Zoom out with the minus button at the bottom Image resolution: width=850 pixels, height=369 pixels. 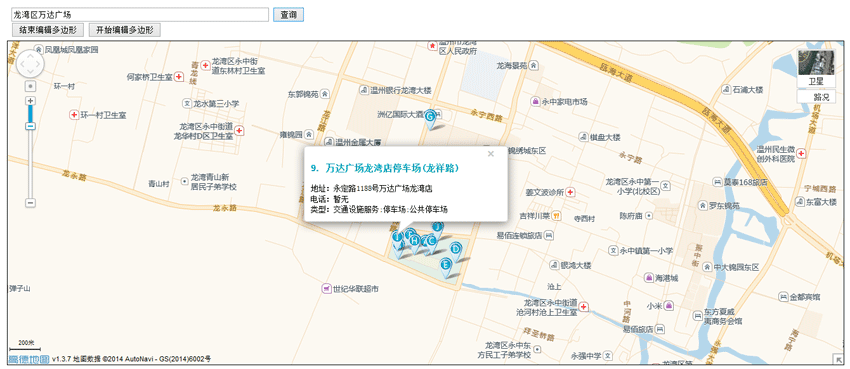pos(30,203)
